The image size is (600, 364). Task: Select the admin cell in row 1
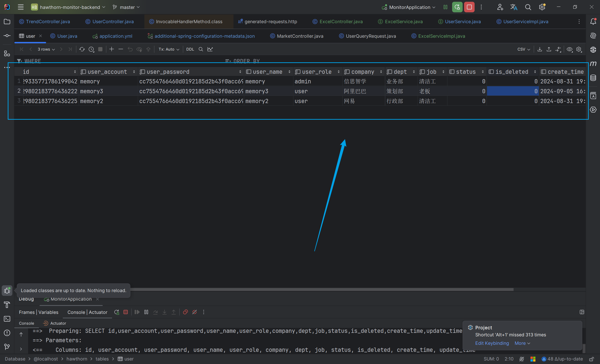[318, 82]
